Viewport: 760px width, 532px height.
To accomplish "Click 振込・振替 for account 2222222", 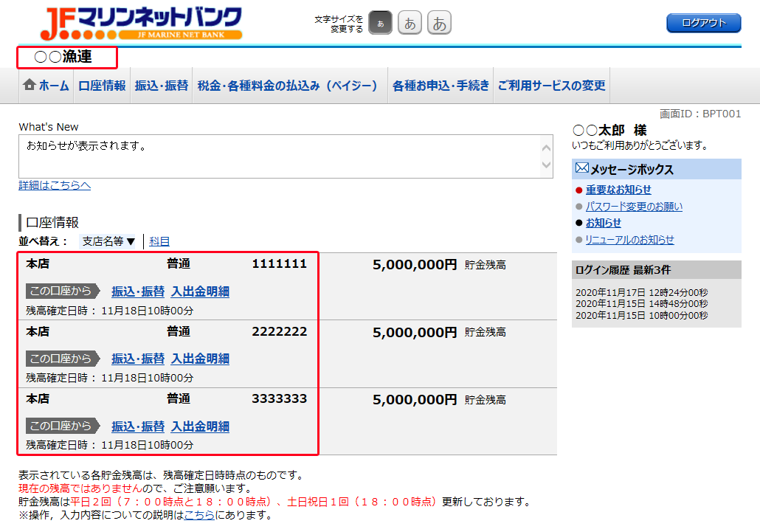I will 138,359.
